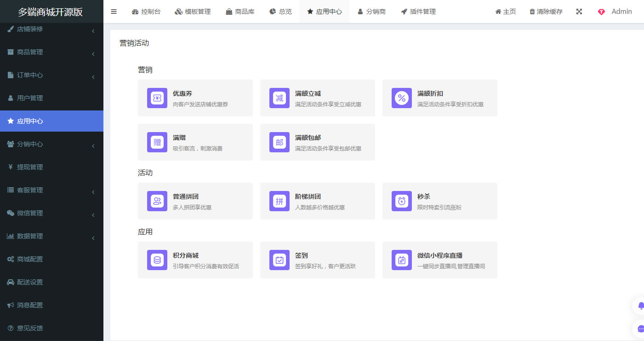Click the 签到 check-in calendar icon

[x=279, y=260]
